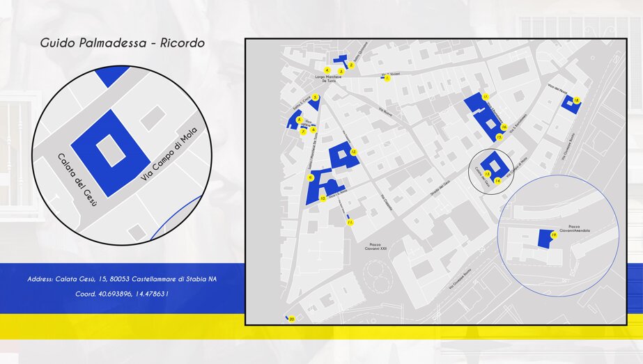Select yellow map marker number 8
643x364 pixels.
300,120
